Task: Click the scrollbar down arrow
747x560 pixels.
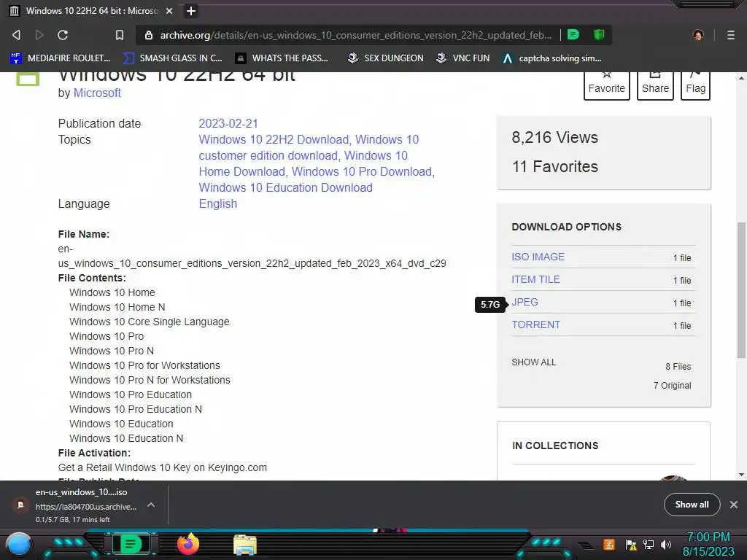Action: 741,474
